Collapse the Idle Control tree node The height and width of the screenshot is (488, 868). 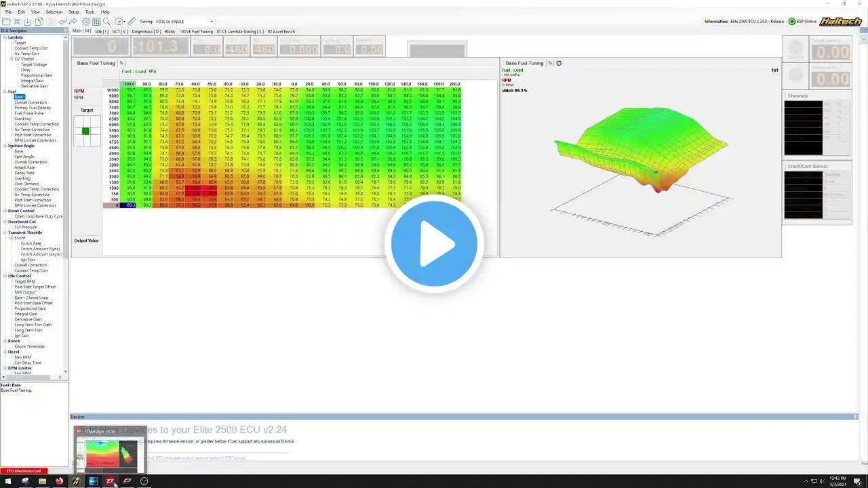click(x=5, y=276)
